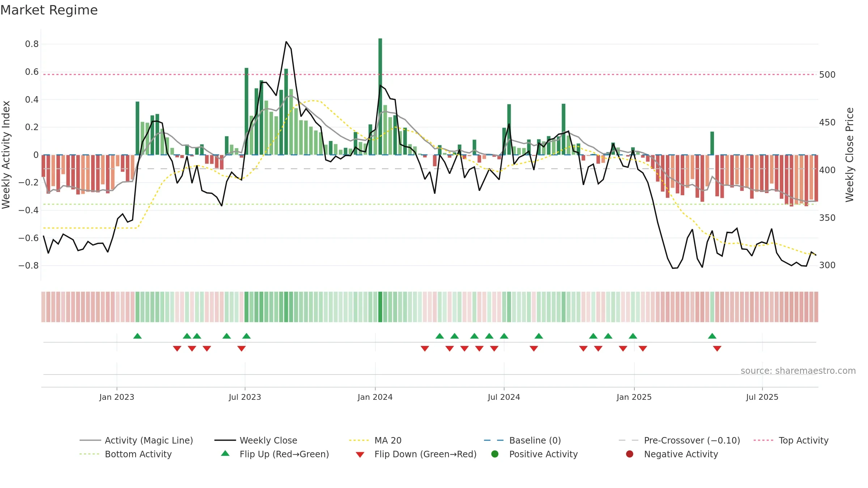Screen dimensions: 868x488
Task: Click the last flip-down red triangle marker
Action: [x=717, y=348]
